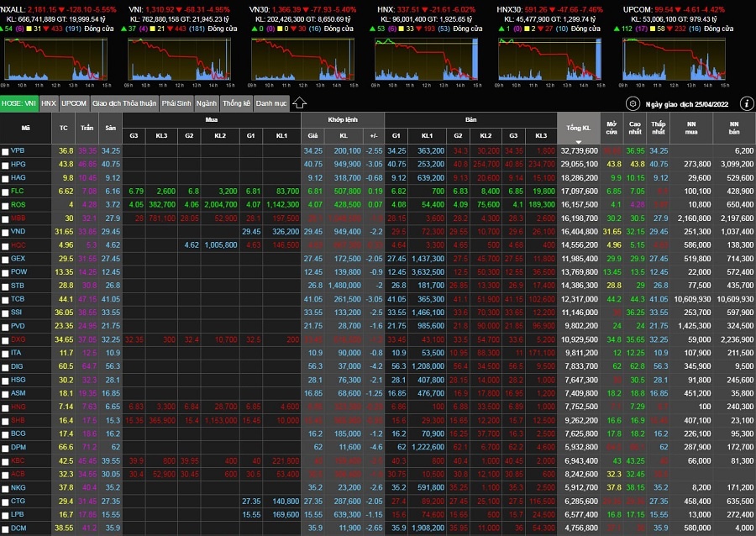
Task: Switch to the HNX tab
Action: coord(49,103)
